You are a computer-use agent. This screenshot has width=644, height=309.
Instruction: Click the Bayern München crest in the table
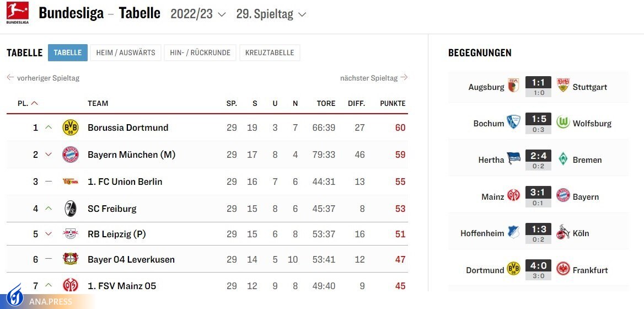click(x=71, y=154)
